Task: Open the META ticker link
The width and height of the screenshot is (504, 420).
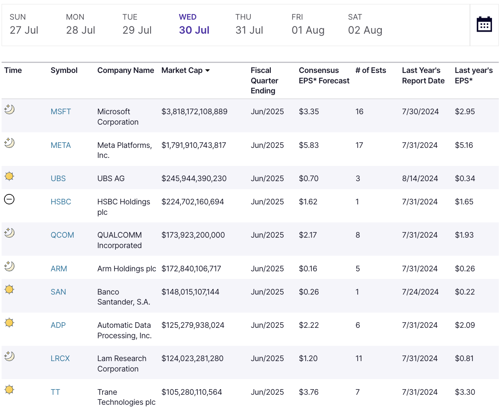Action: click(x=60, y=145)
